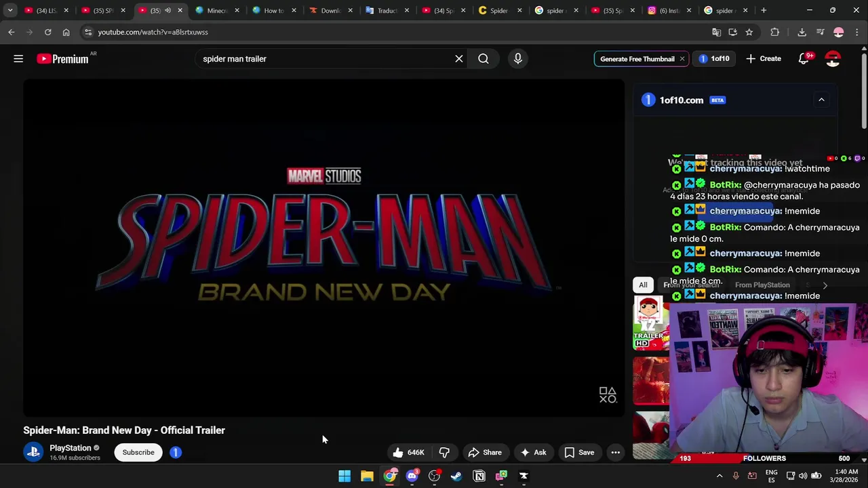The width and height of the screenshot is (868, 488).
Task: Save video to playlist
Action: (x=579, y=452)
